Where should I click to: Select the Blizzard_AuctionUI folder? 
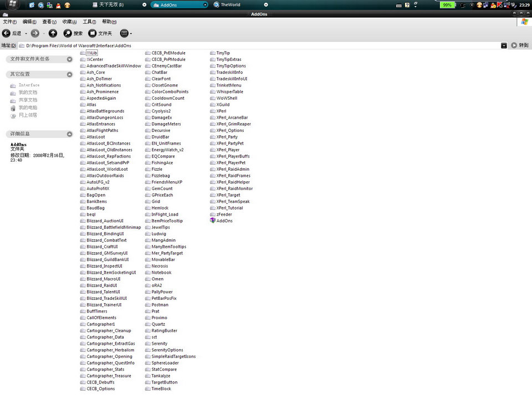point(102,221)
